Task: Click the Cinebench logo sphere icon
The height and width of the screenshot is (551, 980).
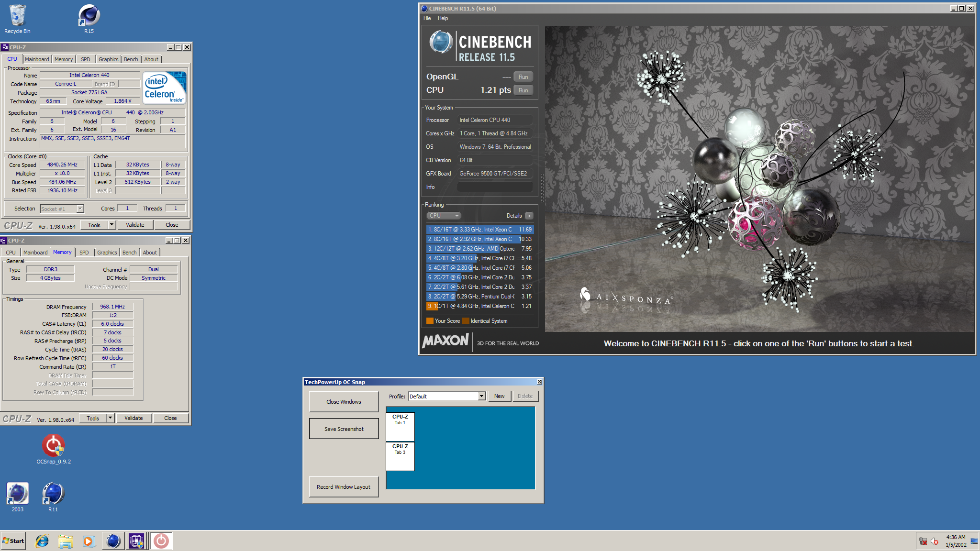Action: pyautogui.click(x=441, y=42)
